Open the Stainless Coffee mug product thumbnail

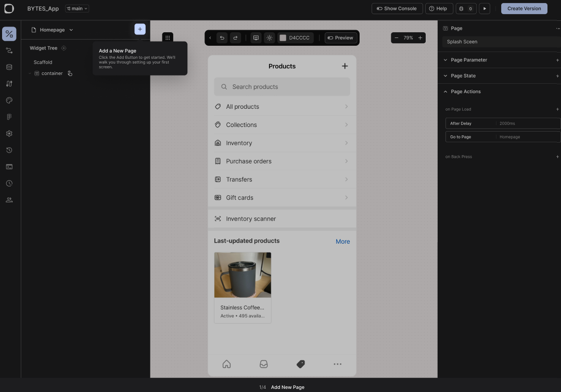[x=243, y=275]
